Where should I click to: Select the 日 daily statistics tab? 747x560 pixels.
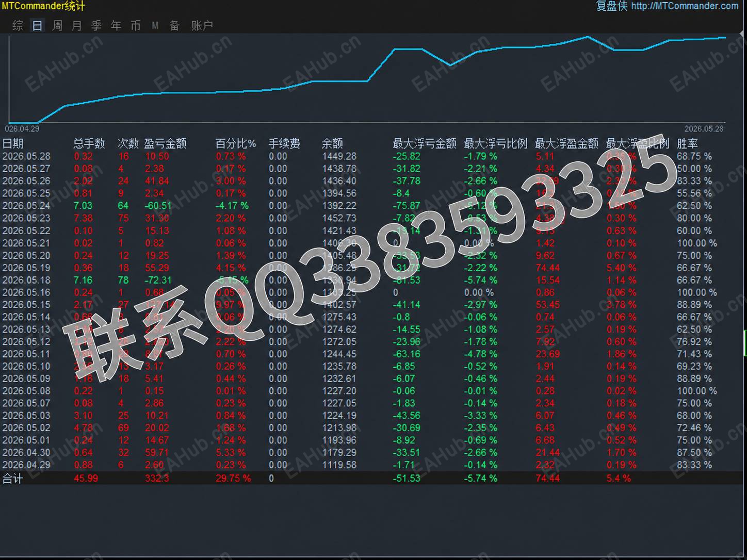tap(37, 25)
